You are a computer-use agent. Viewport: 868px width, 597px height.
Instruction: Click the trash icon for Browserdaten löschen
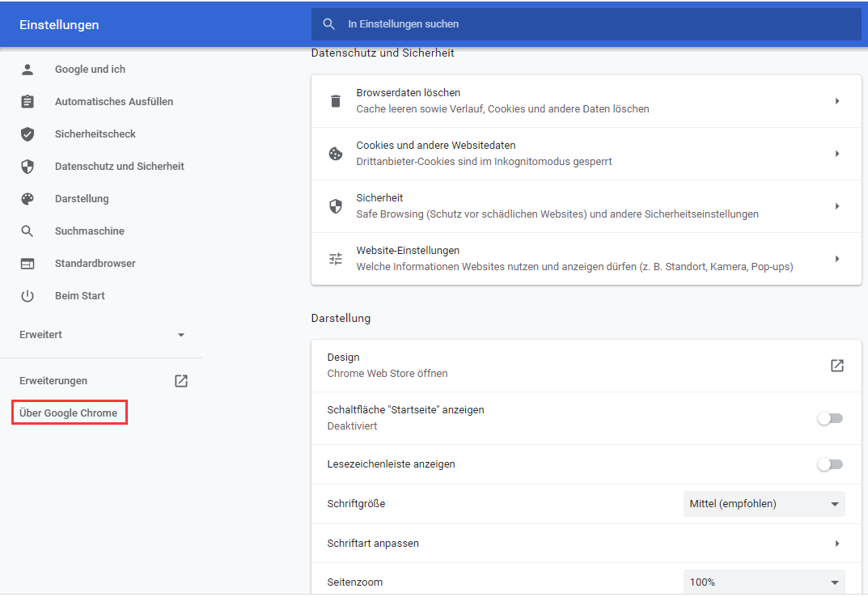pyautogui.click(x=336, y=101)
